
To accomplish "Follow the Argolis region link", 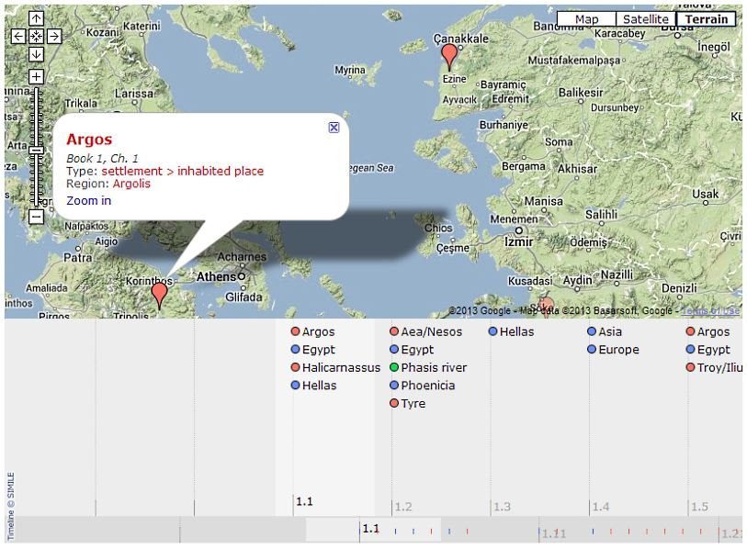I will point(131,184).
